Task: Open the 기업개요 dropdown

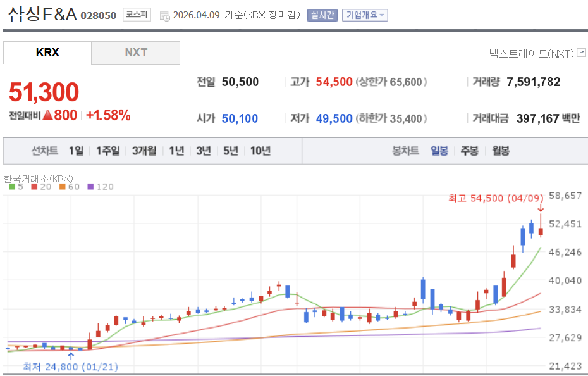Action: (x=365, y=15)
